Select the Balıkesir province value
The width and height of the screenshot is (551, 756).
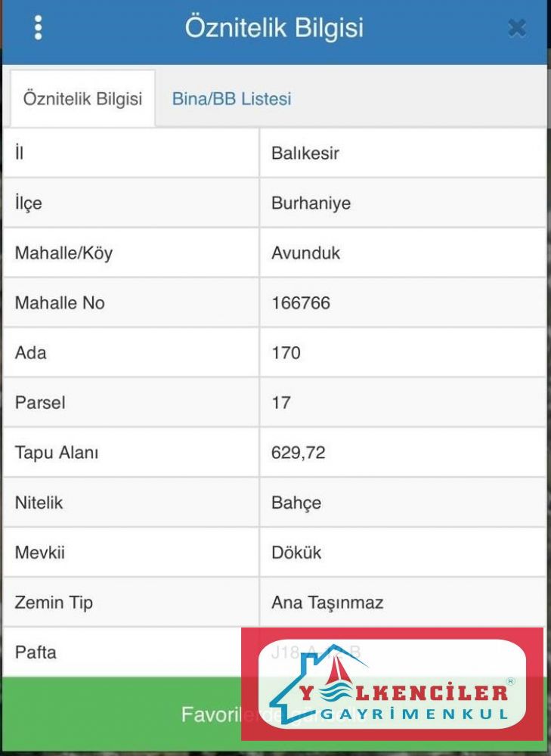[x=305, y=153]
